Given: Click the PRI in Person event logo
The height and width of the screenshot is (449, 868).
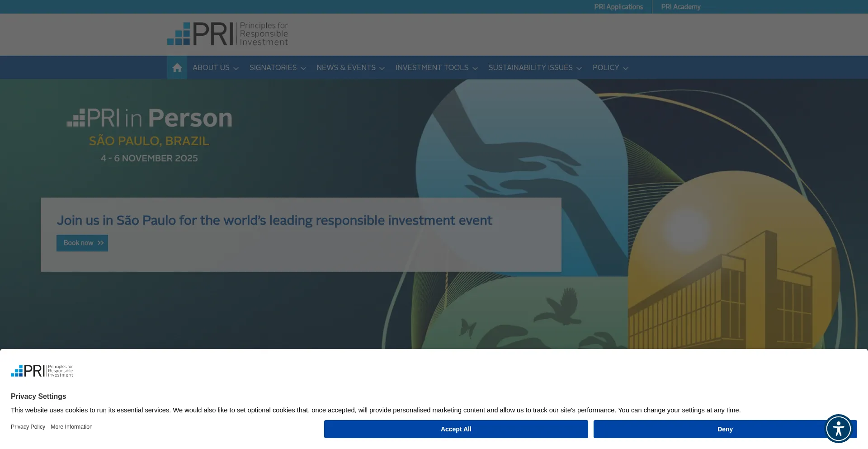Looking at the screenshot, I should 149,118.
